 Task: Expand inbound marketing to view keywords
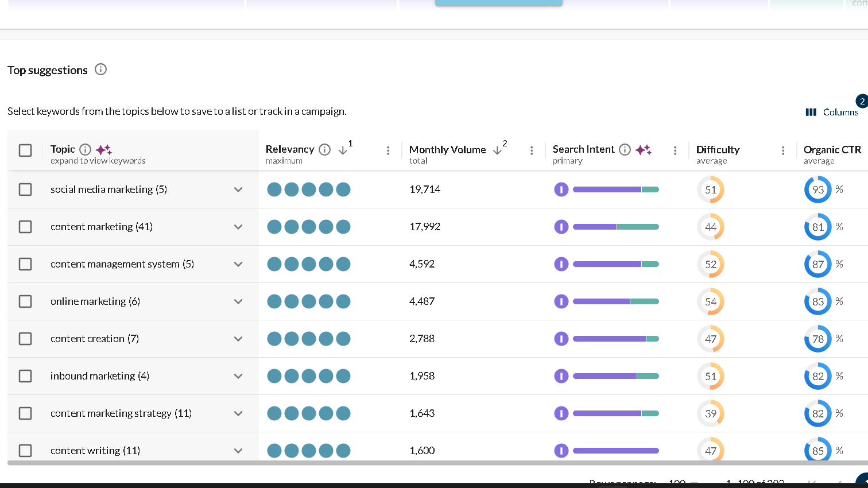tap(238, 376)
